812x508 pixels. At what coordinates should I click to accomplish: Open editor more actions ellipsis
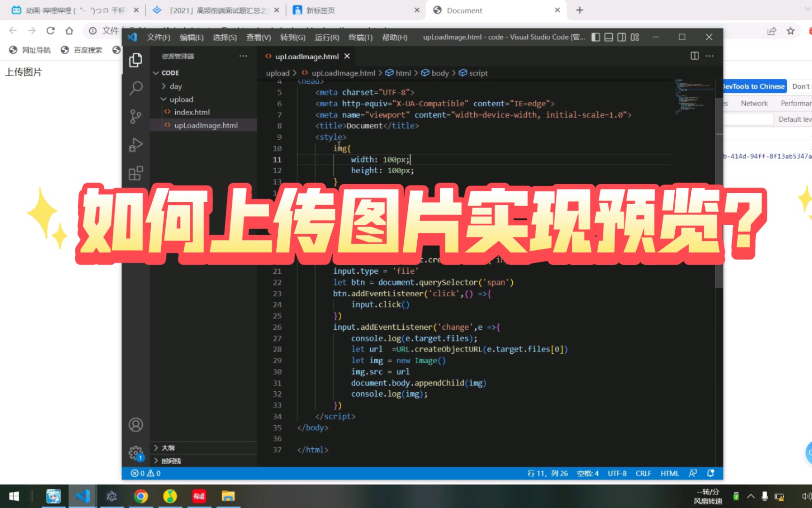click(710, 56)
